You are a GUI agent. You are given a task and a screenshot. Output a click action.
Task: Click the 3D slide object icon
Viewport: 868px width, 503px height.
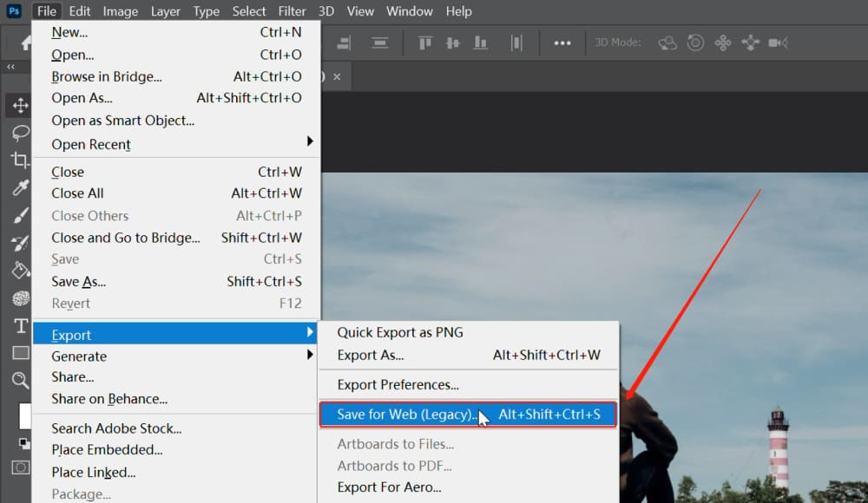751,42
